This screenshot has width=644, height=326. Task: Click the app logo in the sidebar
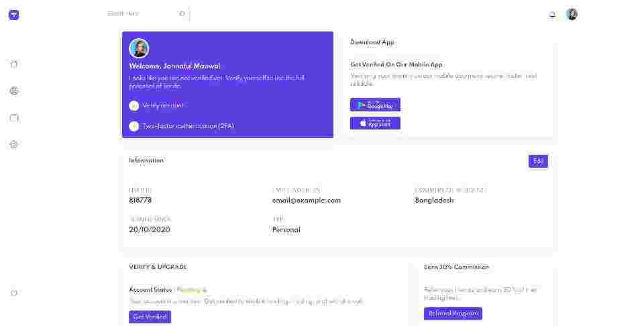14,15
